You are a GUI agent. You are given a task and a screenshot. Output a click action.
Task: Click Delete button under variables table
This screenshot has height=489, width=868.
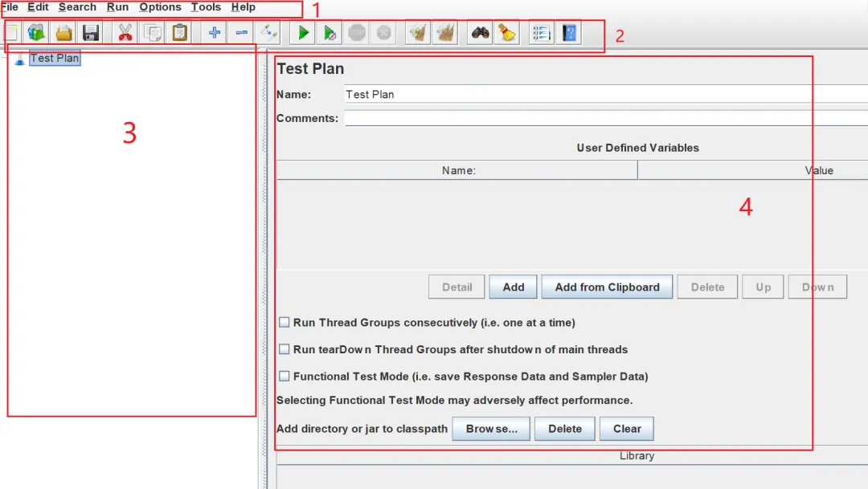tap(707, 287)
